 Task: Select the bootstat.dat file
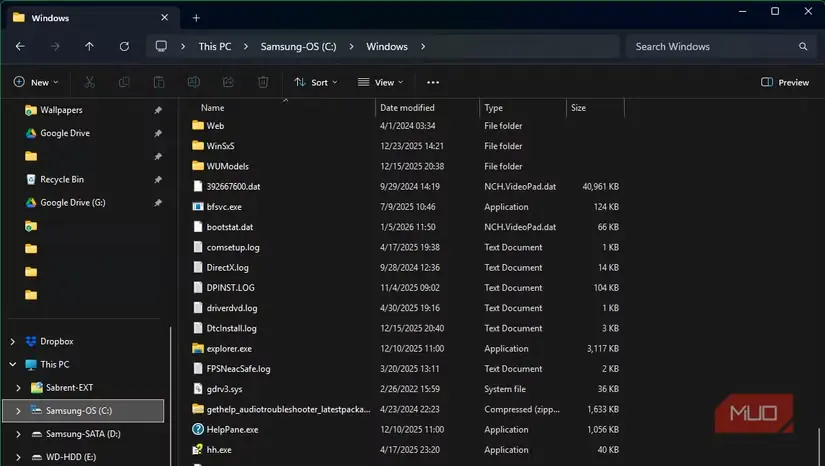(x=230, y=227)
